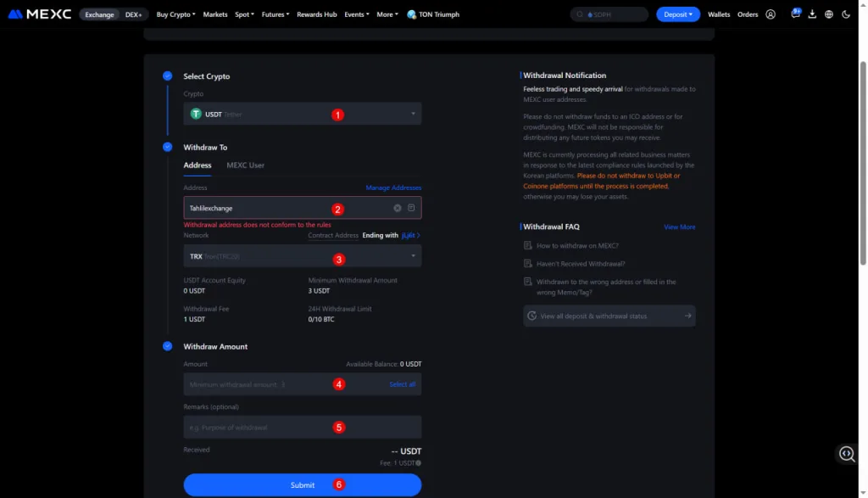Image resolution: width=868 pixels, height=498 pixels.
Task: Open the messages notification icon
Action: (795, 14)
